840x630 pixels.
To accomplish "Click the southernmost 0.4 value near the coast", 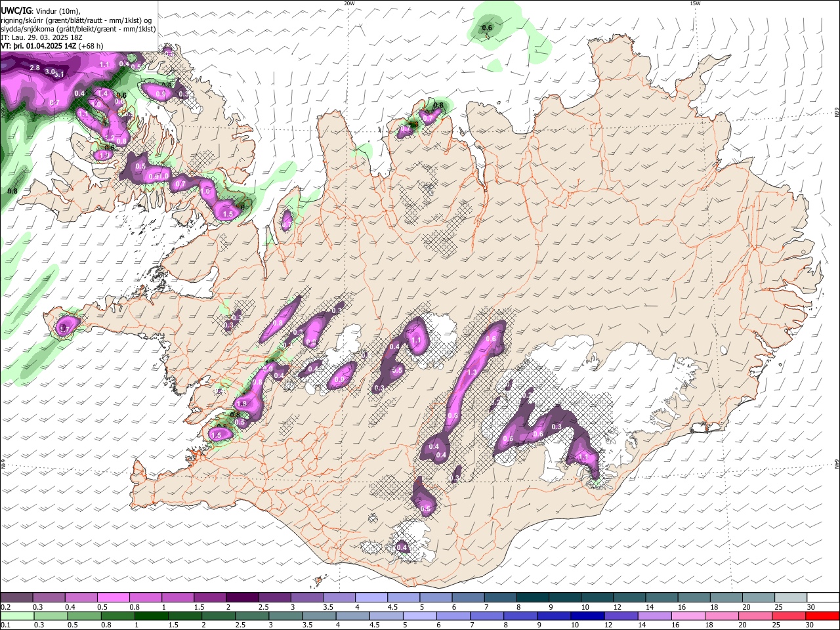I will coord(402,547).
